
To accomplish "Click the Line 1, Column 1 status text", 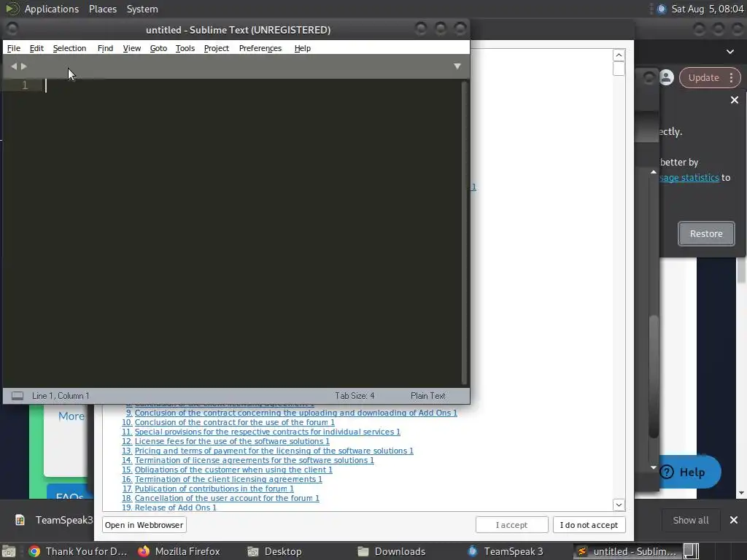I will click(61, 396).
